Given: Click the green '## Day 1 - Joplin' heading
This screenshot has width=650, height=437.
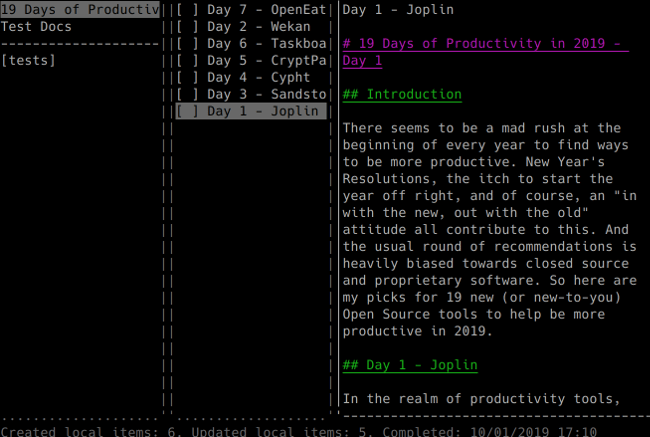Looking at the screenshot, I should coord(409,366).
